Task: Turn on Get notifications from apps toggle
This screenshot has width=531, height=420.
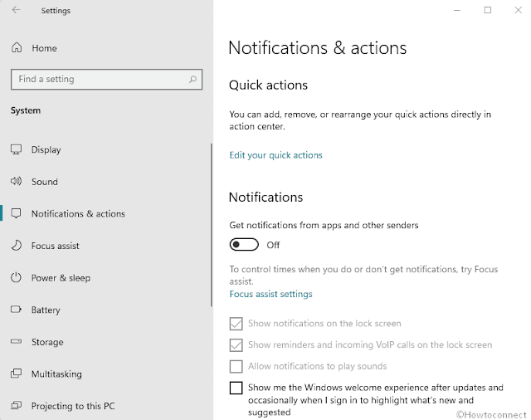Action: point(244,245)
